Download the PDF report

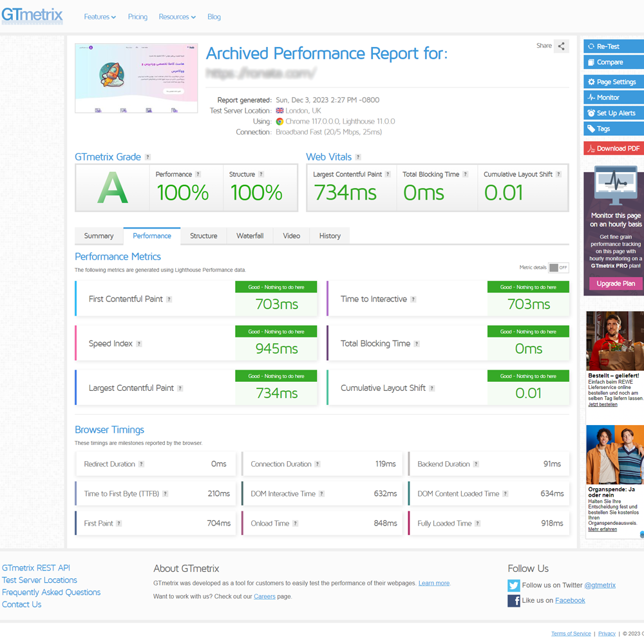614,148
